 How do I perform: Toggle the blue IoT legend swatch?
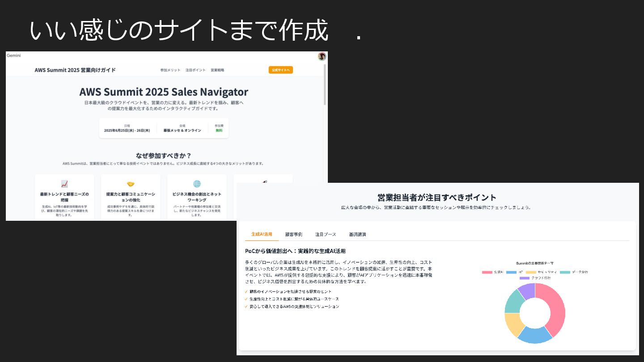click(512, 272)
